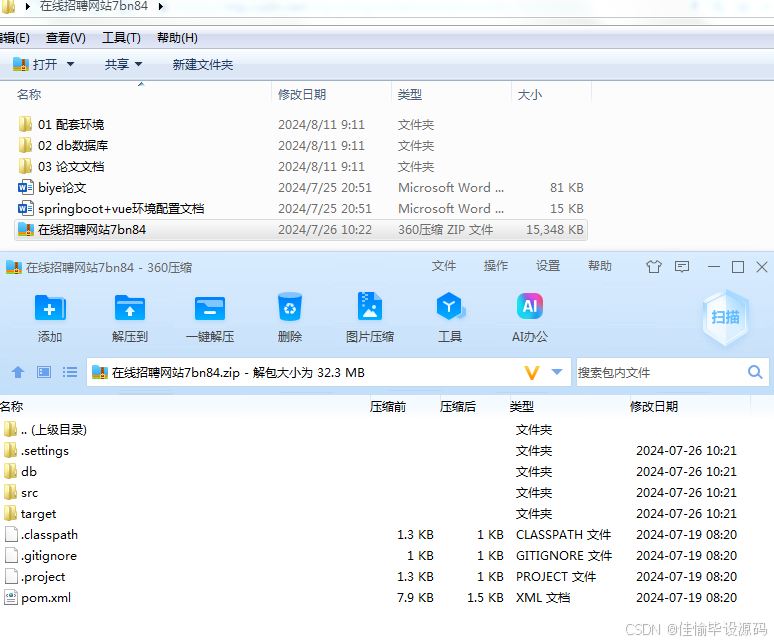Select the .gitignore file name
Viewport: 774px width, 643px height.
[49, 556]
